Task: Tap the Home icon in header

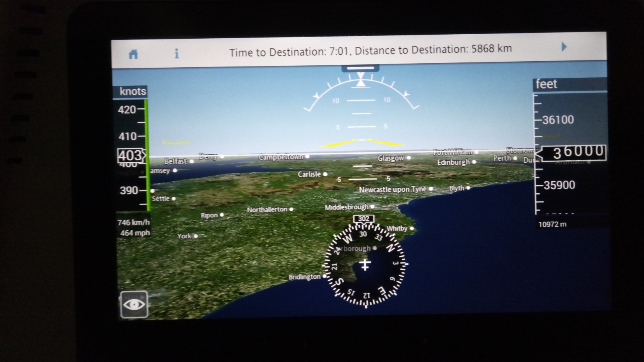Action: [133, 54]
